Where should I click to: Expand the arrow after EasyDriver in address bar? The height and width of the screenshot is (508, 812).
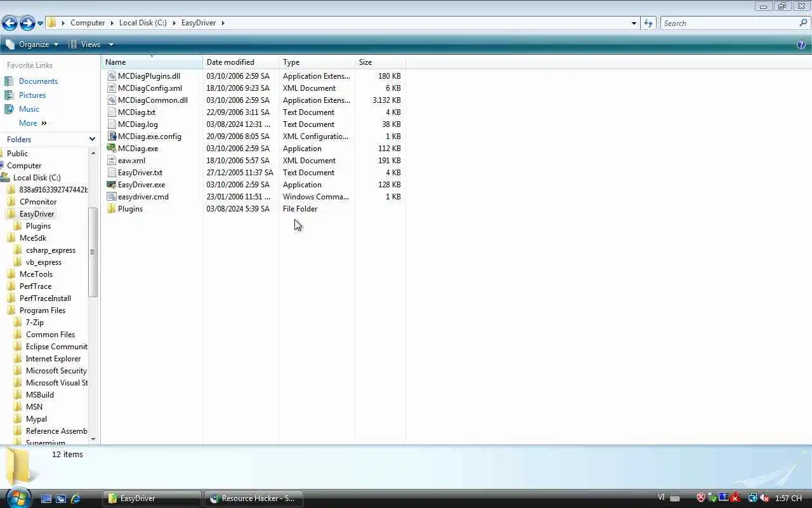click(x=223, y=23)
